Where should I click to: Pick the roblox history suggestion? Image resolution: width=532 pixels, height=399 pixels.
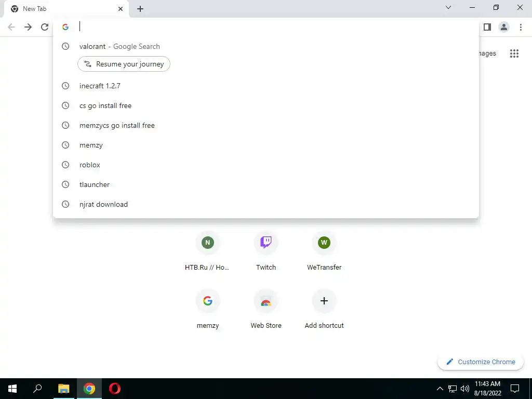266,165
